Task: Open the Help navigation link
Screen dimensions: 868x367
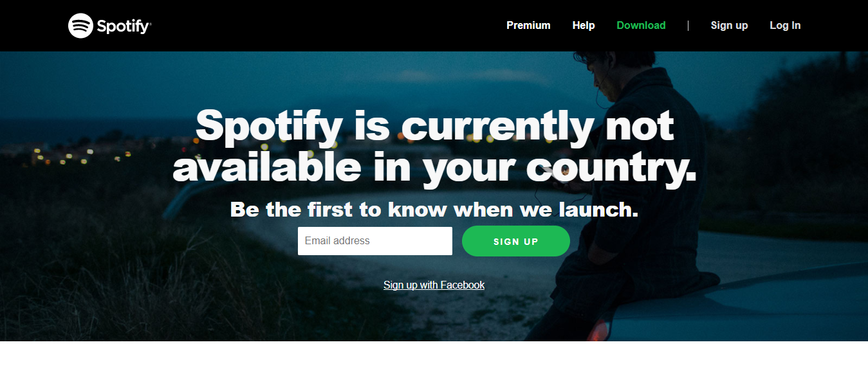Action: click(x=584, y=26)
